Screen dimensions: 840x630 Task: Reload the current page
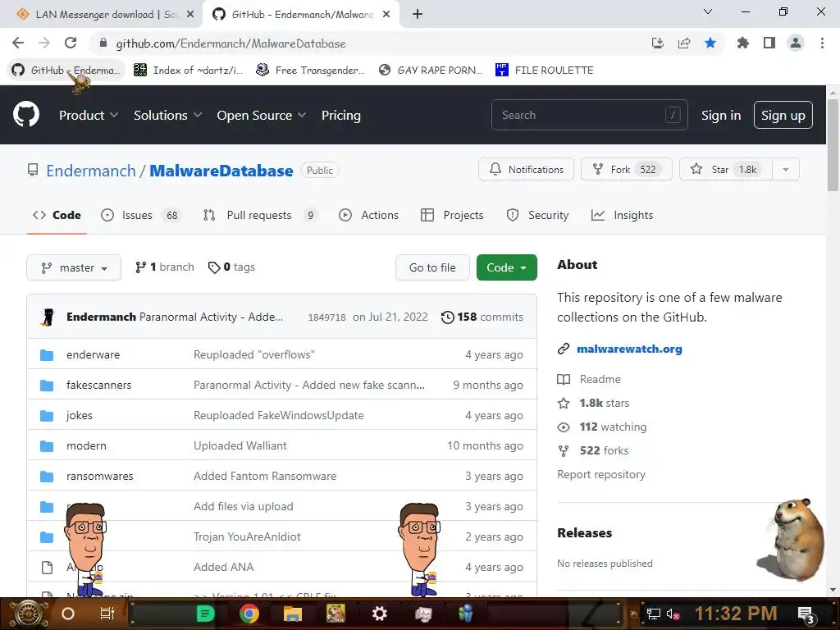71,43
